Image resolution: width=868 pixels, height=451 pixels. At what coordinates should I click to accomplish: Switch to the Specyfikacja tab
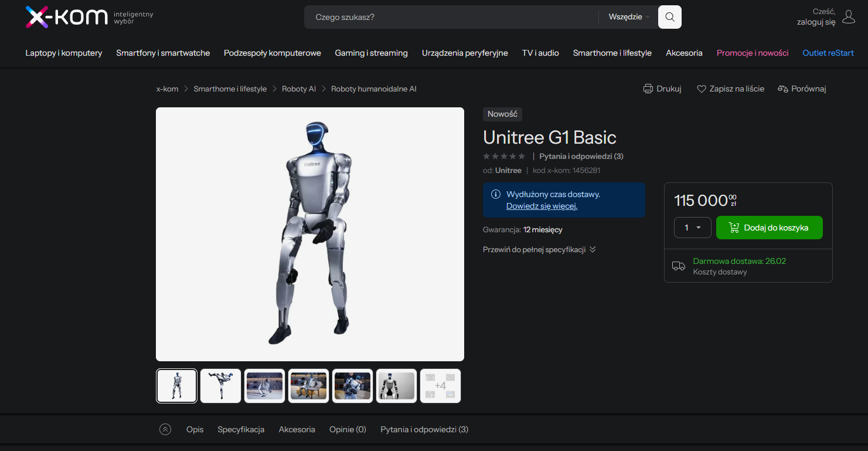click(x=241, y=429)
